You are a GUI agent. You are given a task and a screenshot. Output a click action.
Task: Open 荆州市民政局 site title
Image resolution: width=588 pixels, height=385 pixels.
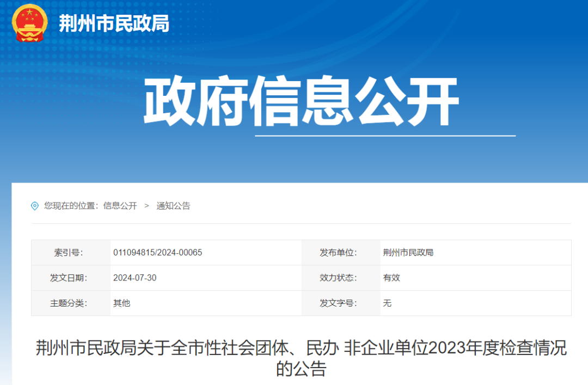(114, 23)
